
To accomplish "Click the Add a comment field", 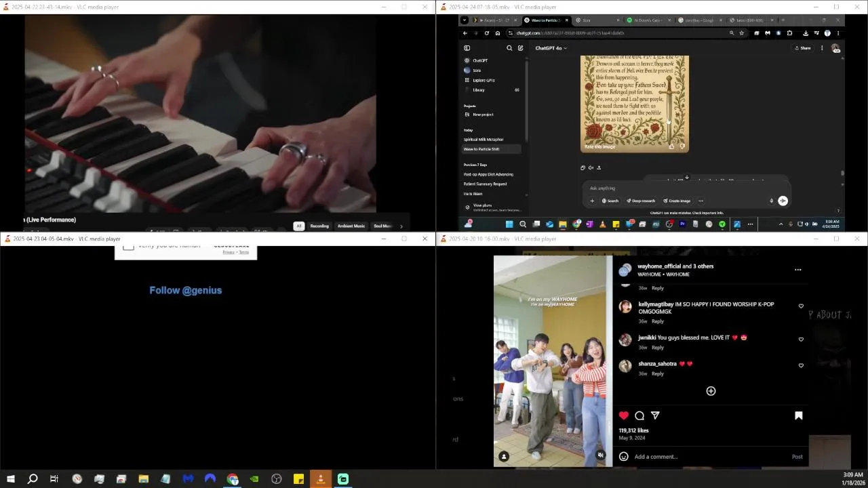I will 709,457.
